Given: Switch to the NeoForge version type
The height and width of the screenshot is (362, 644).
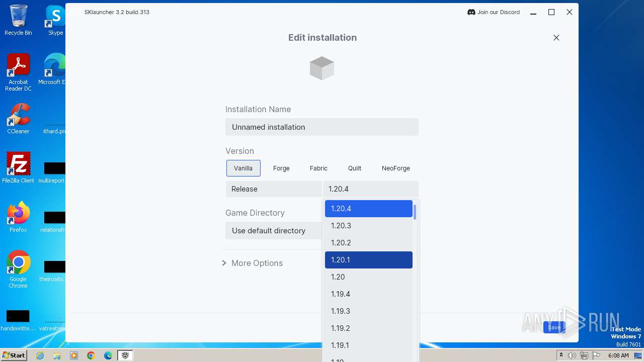Looking at the screenshot, I should pos(396,168).
